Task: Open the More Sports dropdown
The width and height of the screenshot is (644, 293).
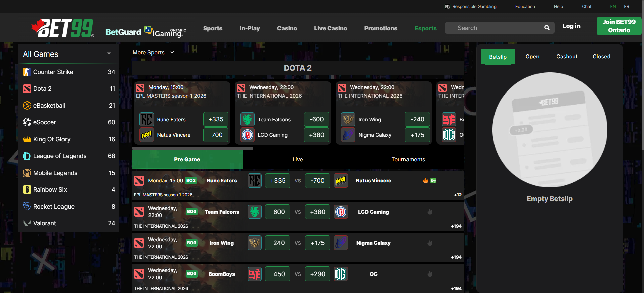Action: tap(154, 52)
